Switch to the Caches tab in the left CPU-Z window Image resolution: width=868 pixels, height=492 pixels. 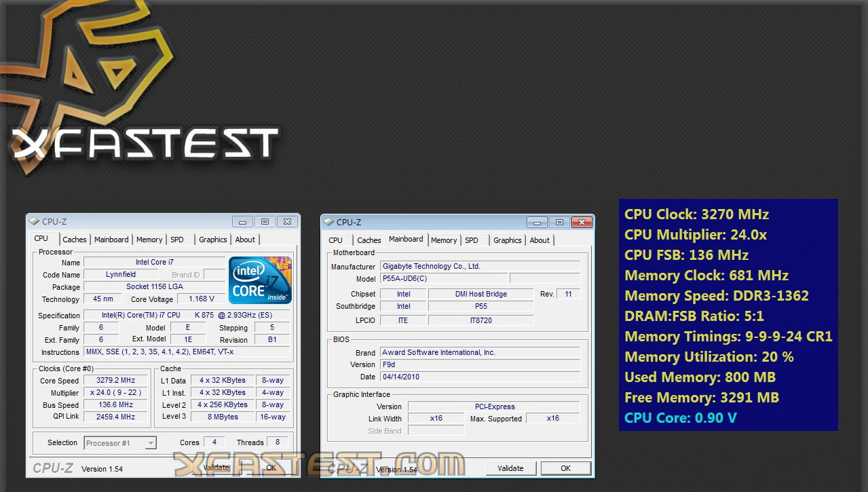click(74, 239)
